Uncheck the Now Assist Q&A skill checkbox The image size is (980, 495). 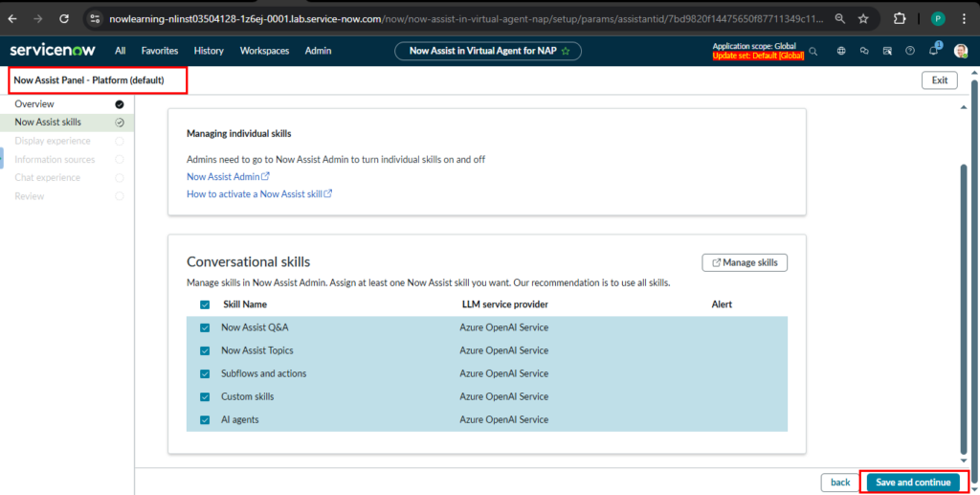206,327
